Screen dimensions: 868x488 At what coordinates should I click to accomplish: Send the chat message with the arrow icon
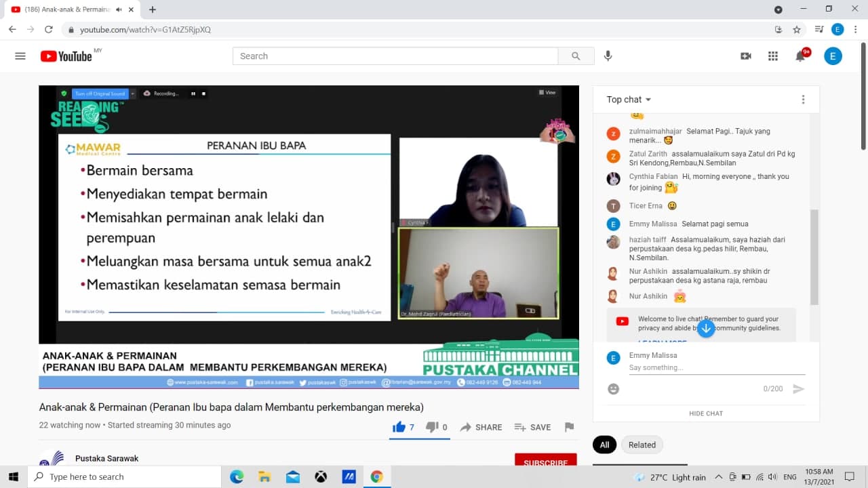(x=799, y=389)
